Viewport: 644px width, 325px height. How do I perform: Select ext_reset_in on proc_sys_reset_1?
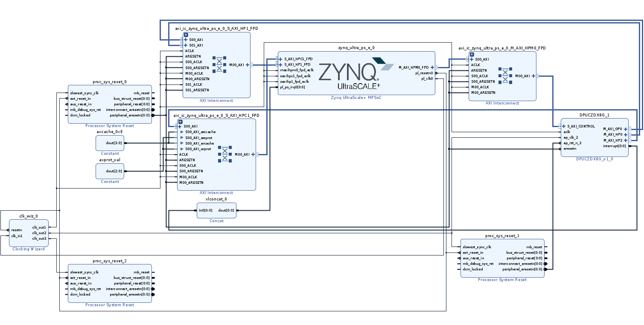click(x=473, y=252)
